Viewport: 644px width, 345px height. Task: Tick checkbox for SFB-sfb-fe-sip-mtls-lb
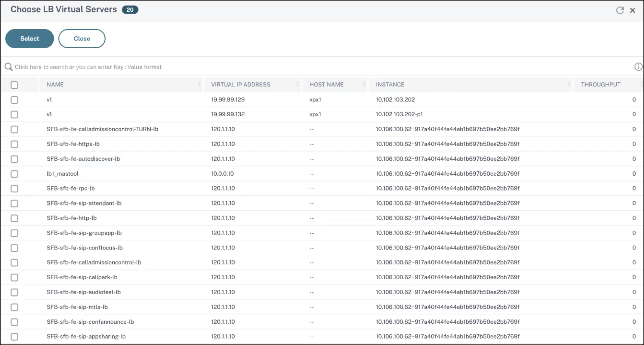pos(14,307)
